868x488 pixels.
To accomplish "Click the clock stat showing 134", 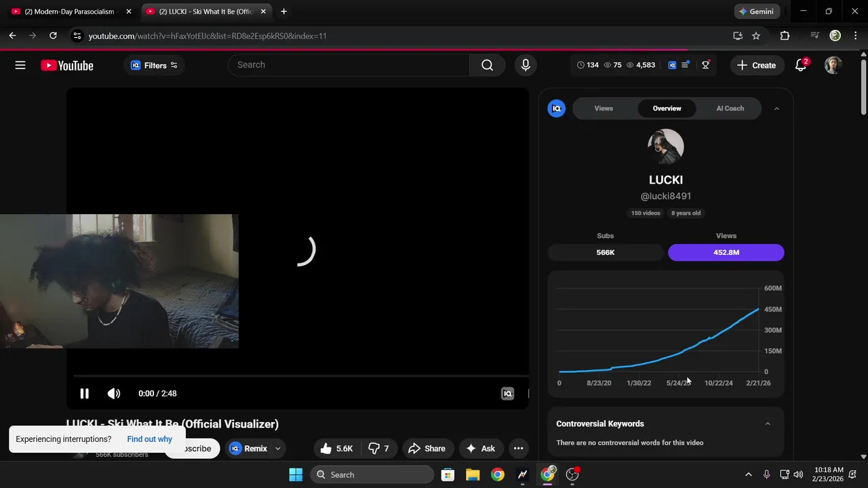I will click(x=588, y=65).
